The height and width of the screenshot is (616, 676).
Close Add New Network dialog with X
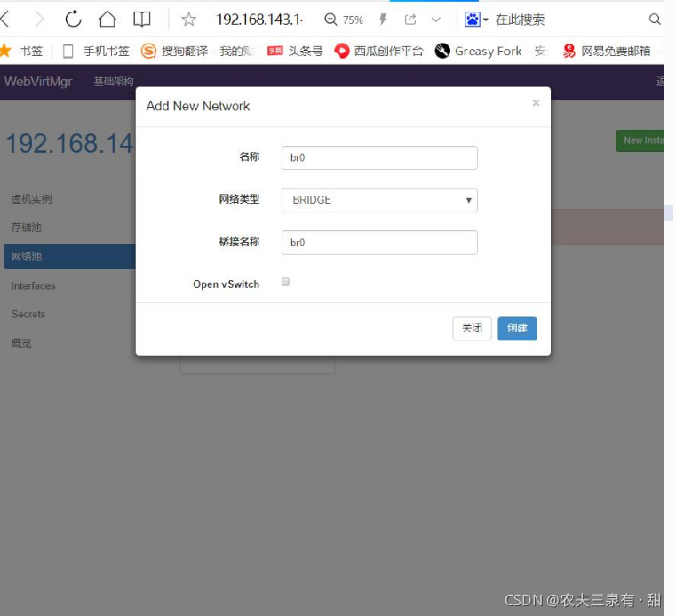[x=536, y=103]
